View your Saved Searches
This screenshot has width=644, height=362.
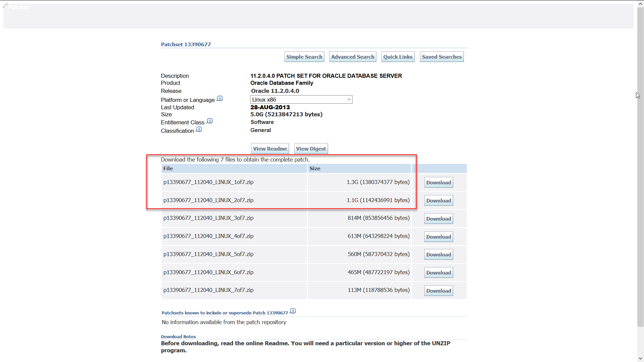click(441, 56)
